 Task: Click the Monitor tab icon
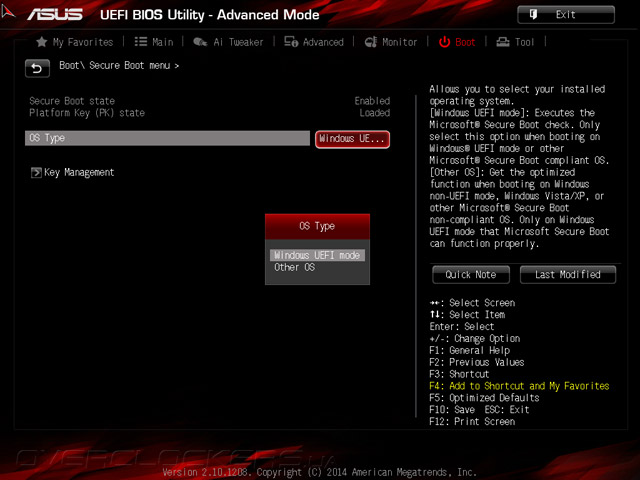(371, 42)
